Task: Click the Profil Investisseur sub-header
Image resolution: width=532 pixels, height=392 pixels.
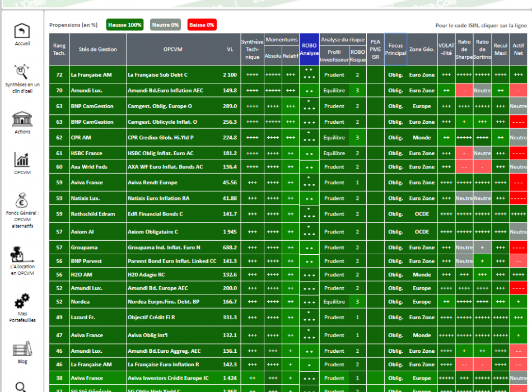Action: [334, 55]
